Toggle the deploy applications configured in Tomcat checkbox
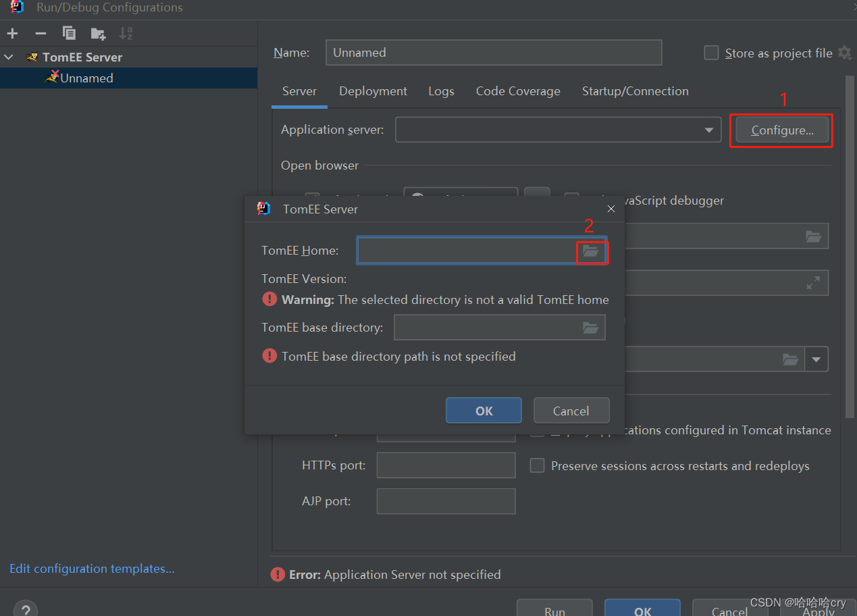Screen dimensions: 857x616 (537, 433)
